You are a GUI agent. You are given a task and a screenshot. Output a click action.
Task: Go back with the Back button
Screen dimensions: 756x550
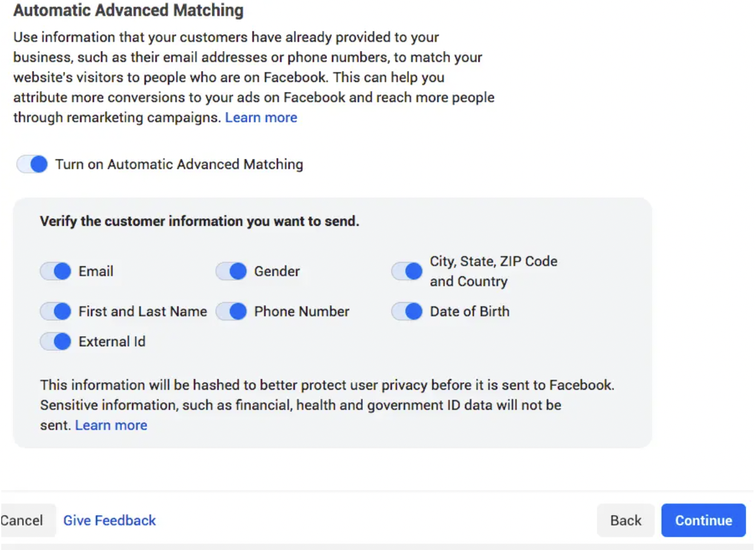(625, 520)
